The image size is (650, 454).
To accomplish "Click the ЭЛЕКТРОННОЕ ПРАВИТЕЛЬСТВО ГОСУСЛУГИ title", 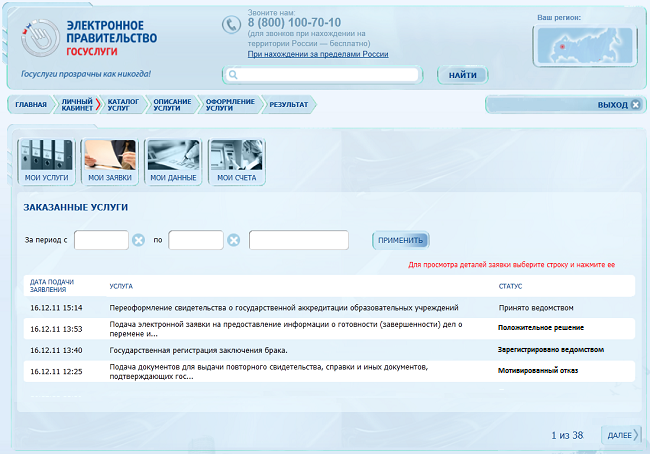I will (112, 38).
